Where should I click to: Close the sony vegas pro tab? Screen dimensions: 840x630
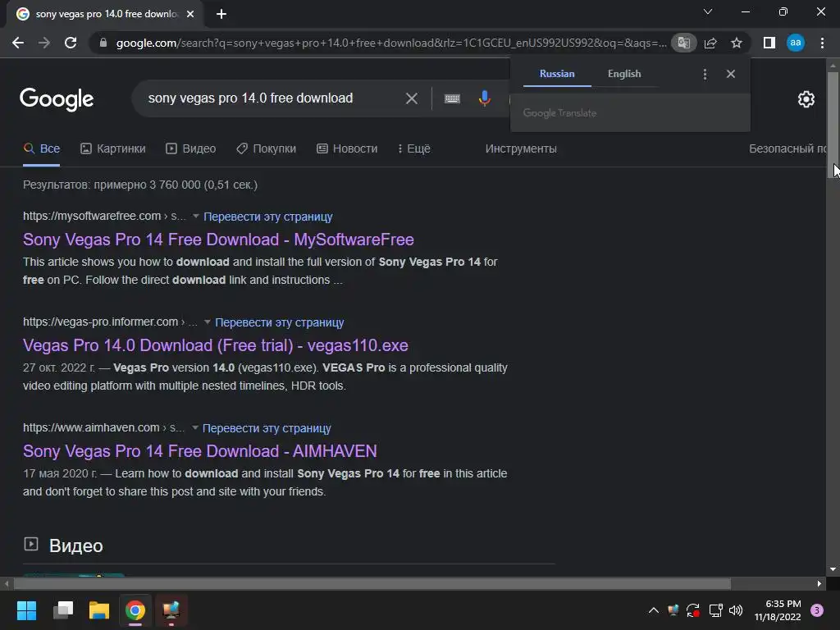click(190, 14)
